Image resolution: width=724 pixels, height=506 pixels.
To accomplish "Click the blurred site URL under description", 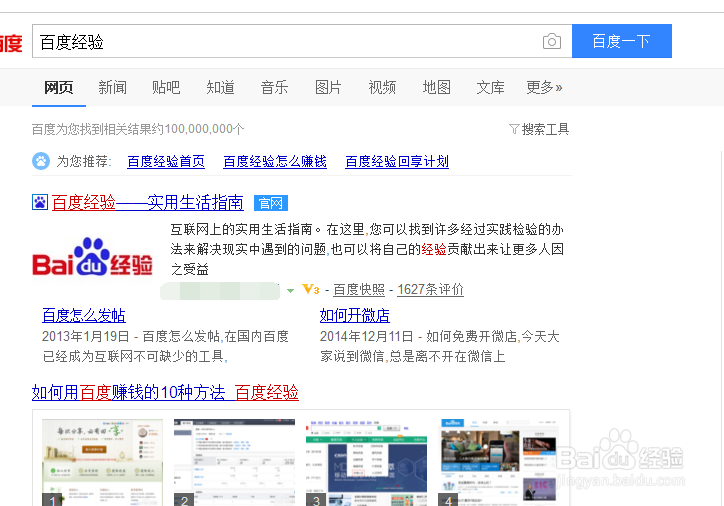I will pos(220,291).
